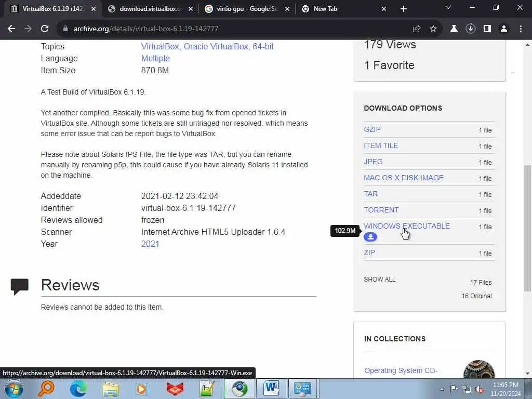
Task: Open the media player taskbar icon
Action: click(x=142, y=389)
